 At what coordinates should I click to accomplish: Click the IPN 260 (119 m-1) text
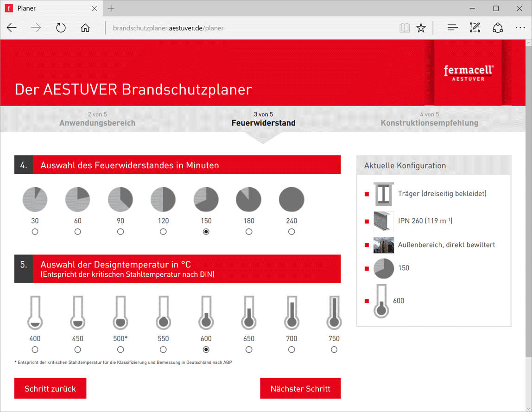(425, 221)
